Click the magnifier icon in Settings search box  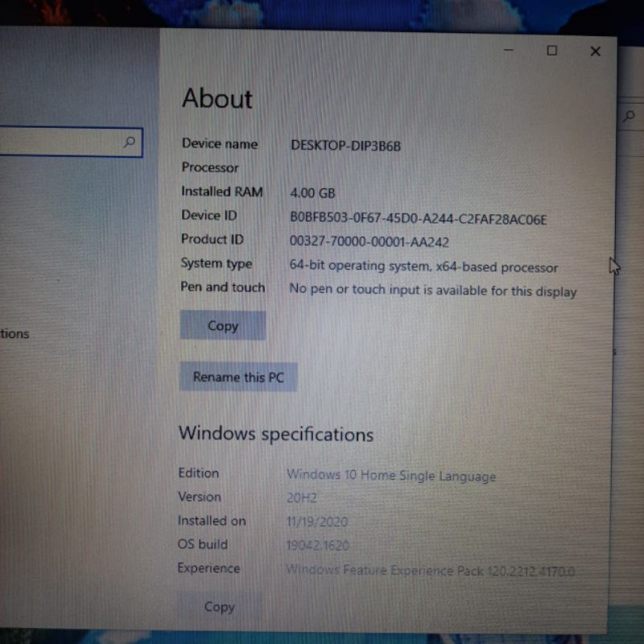coord(129,142)
